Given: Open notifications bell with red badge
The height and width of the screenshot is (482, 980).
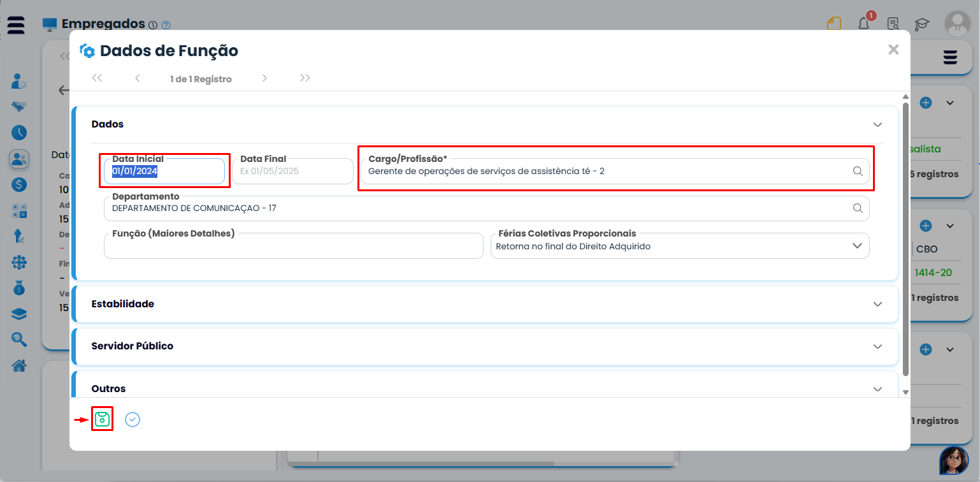Looking at the screenshot, I should tap(865, 23).
